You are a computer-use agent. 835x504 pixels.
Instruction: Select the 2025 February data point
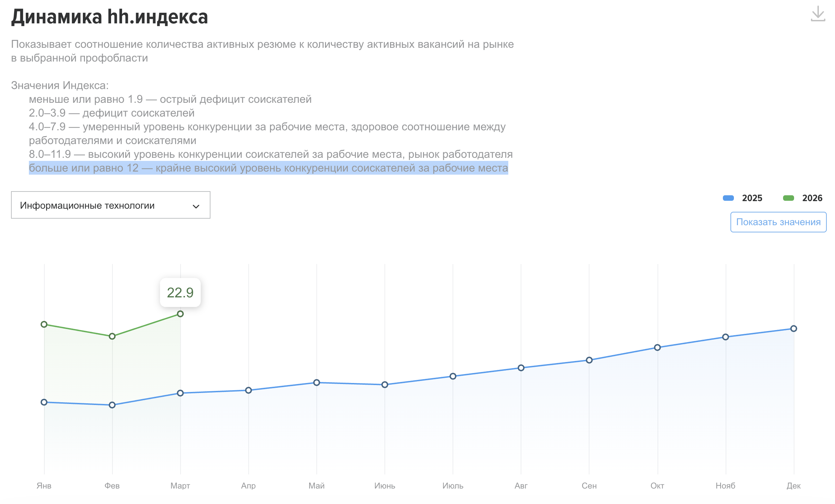(112, 405)
